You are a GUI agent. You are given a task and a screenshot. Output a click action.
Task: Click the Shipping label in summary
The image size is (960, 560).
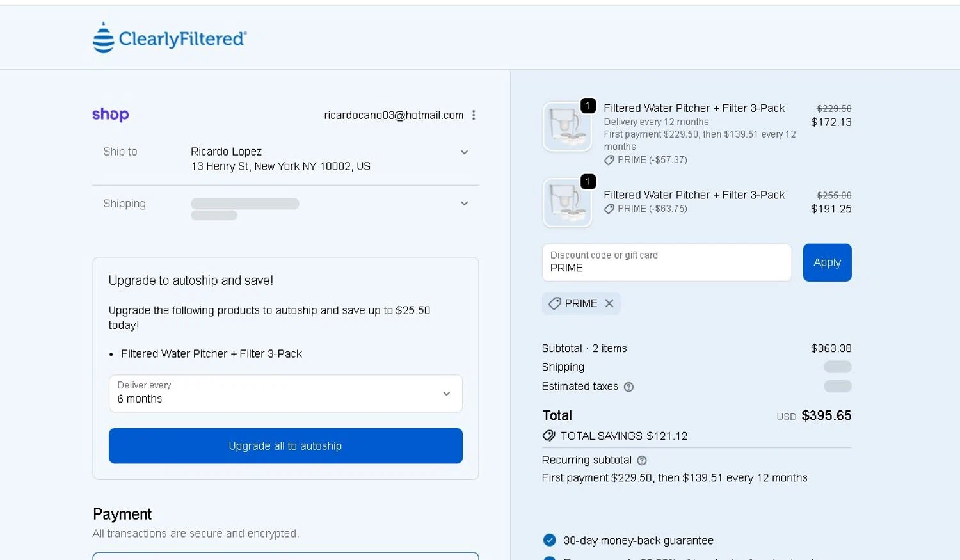click(x=563, y=367)
